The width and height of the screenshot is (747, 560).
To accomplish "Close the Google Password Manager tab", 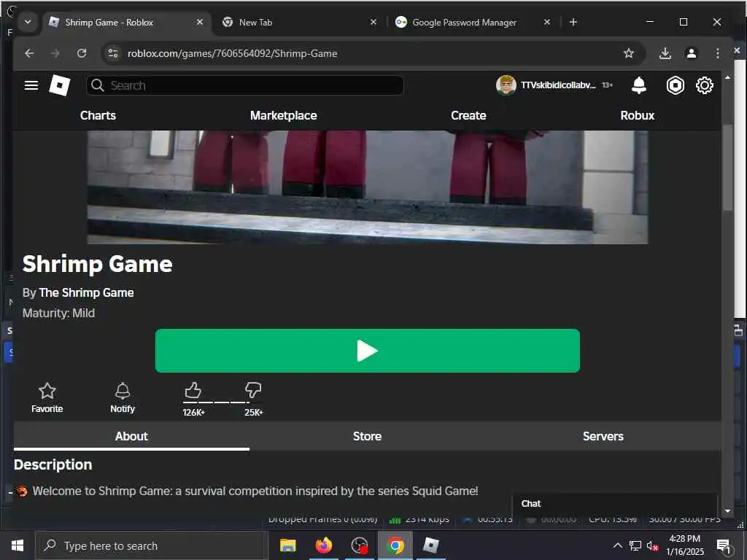I will (x=547, y=22).
